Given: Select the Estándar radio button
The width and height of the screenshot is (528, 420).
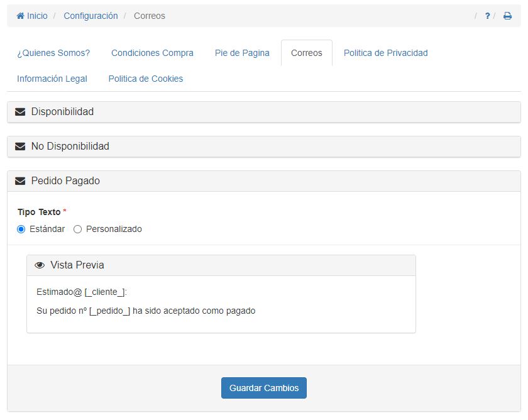Looking at the screenshot, I should [21, 229].
